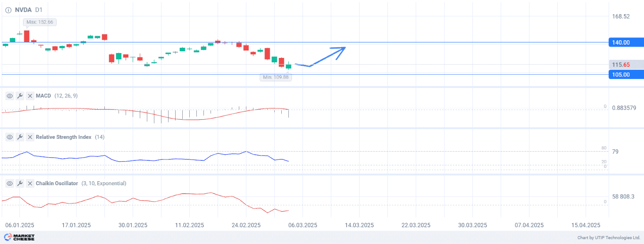The image size is (644, 244).
Task: Click date label 06.03.2025
Action: click(303, 225)
